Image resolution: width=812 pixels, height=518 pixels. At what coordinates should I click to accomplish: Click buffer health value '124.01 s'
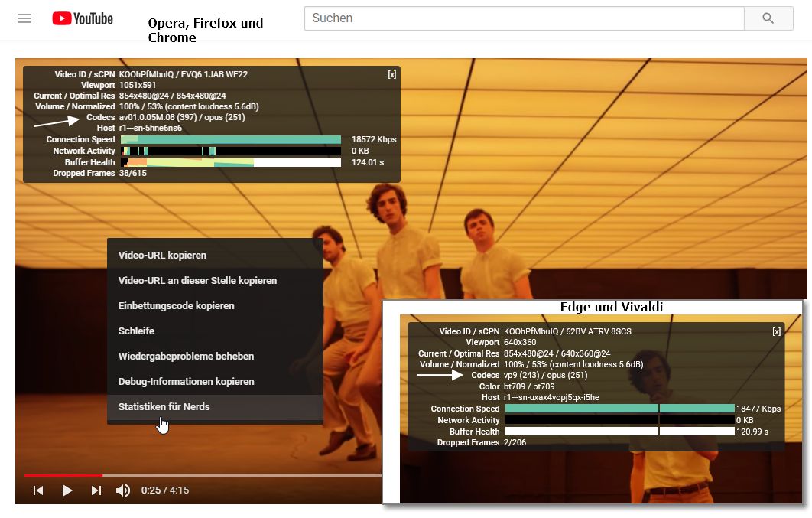coord(368,162)
